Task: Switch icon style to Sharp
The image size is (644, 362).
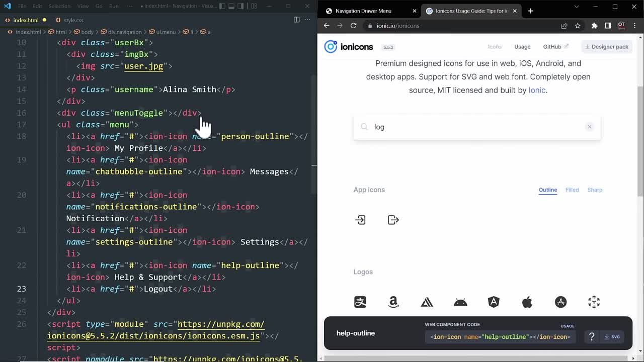Action: pyautogui.click(x=595, y=190)
